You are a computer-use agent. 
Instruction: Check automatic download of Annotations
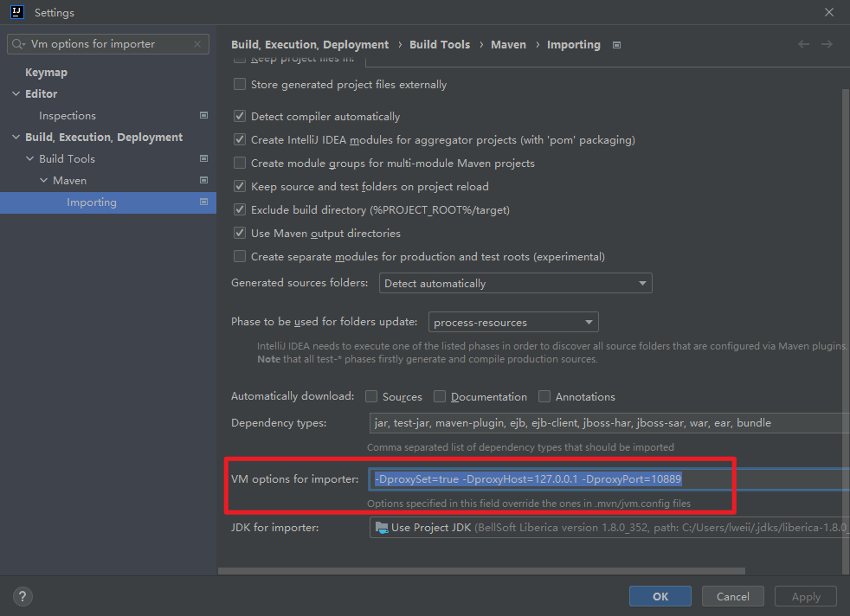544,396
